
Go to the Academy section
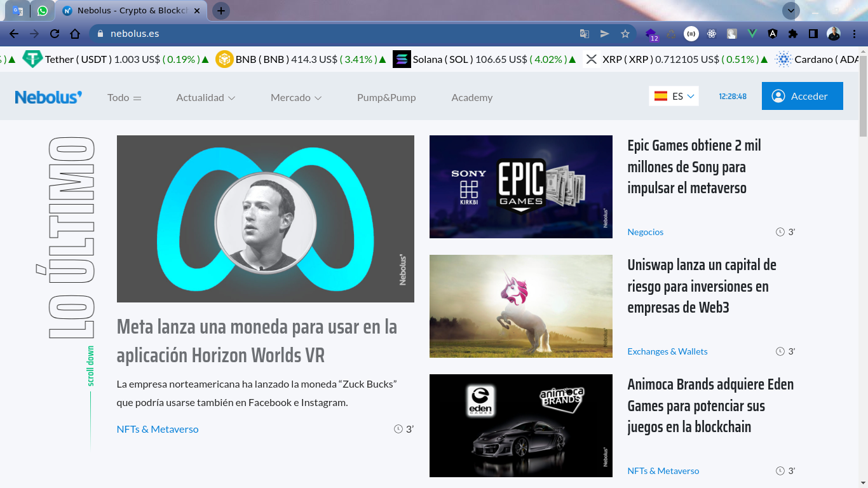click(x=471, y=97)
